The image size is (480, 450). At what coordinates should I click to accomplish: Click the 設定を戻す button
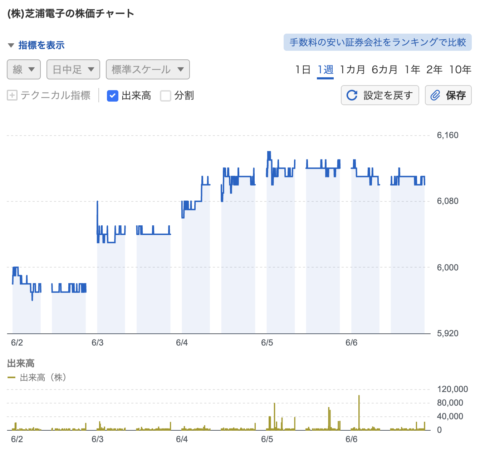click(380, 95)
